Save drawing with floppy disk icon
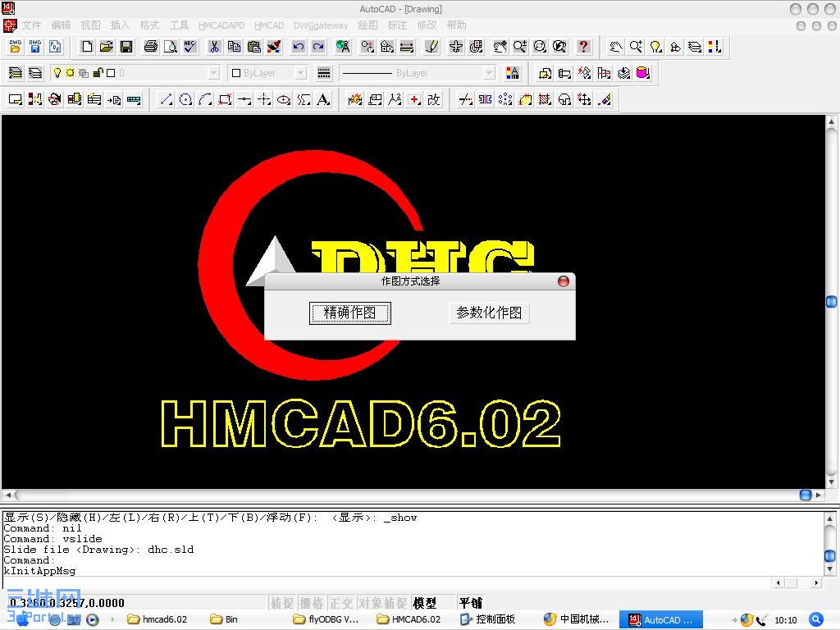 tap(126, 47)
